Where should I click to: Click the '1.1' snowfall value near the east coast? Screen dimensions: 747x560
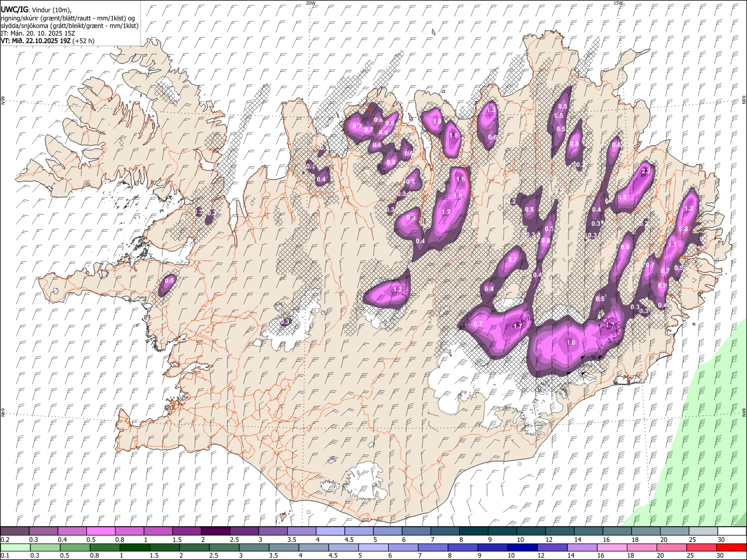coord(672,245)
